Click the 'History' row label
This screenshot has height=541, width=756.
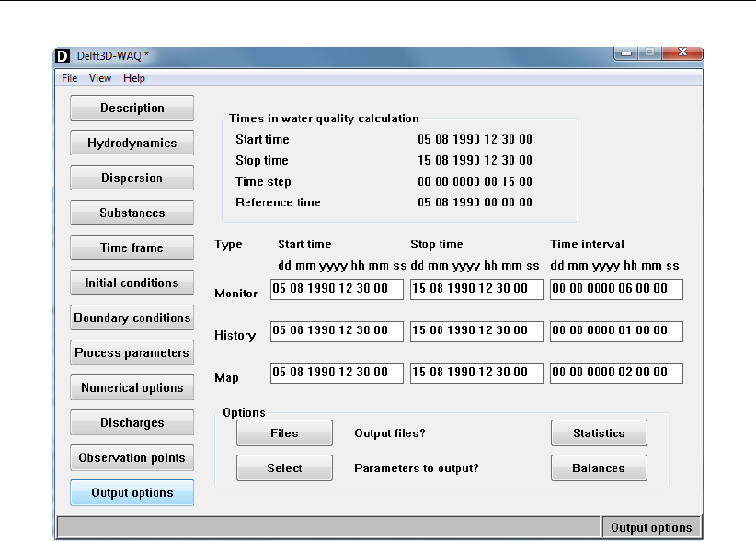tap(235, 335)
